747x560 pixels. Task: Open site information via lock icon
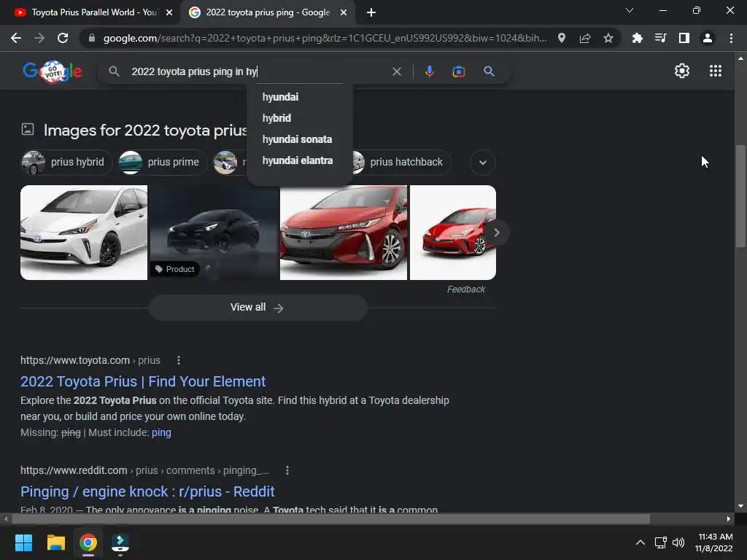[91, 38]
